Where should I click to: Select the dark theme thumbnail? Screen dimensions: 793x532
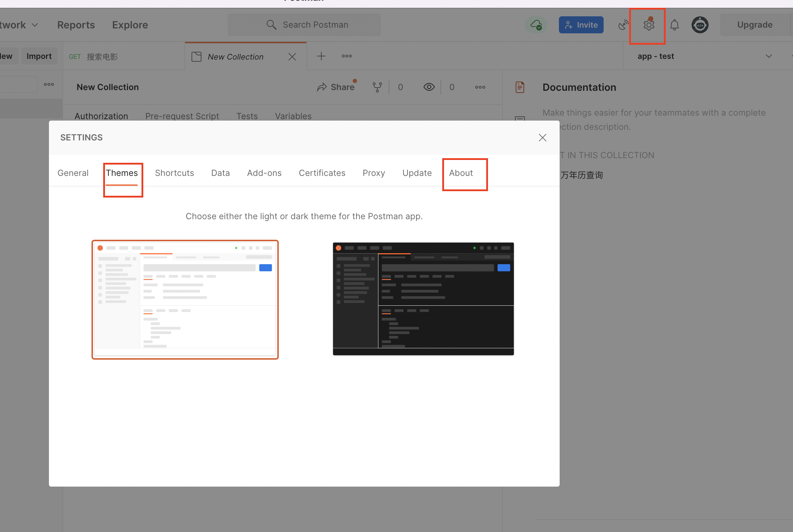(423, 299)
